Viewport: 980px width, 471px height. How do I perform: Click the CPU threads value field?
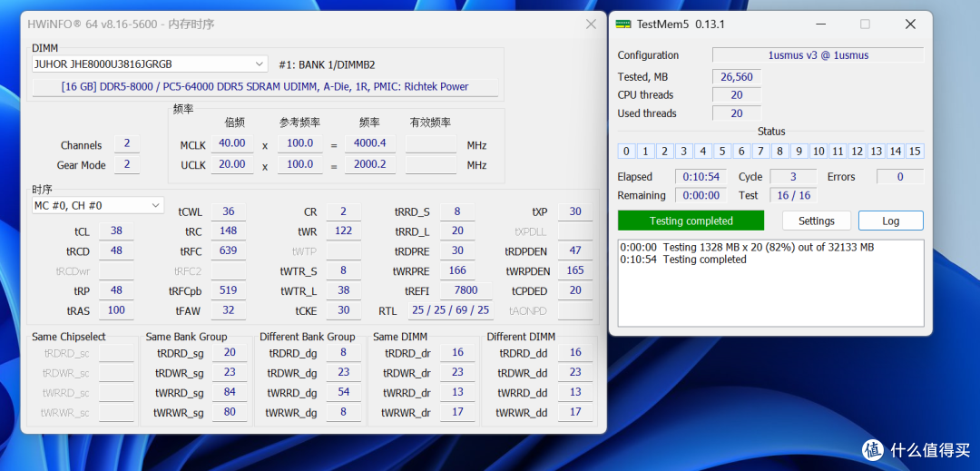pyautogui.click(x=736, y=95)
